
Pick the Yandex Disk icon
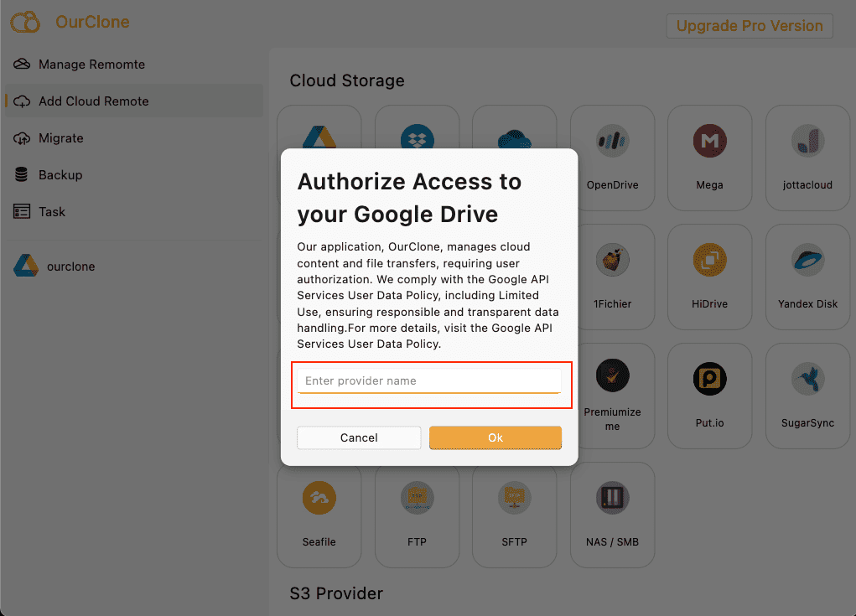807,261
